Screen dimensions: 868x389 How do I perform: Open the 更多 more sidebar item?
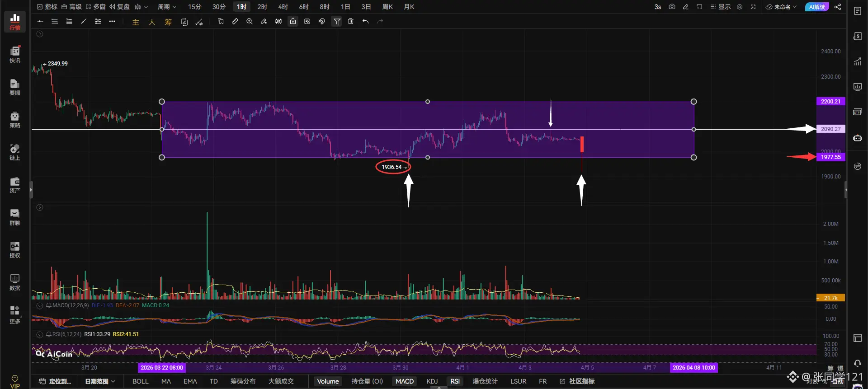click(15, 315)
